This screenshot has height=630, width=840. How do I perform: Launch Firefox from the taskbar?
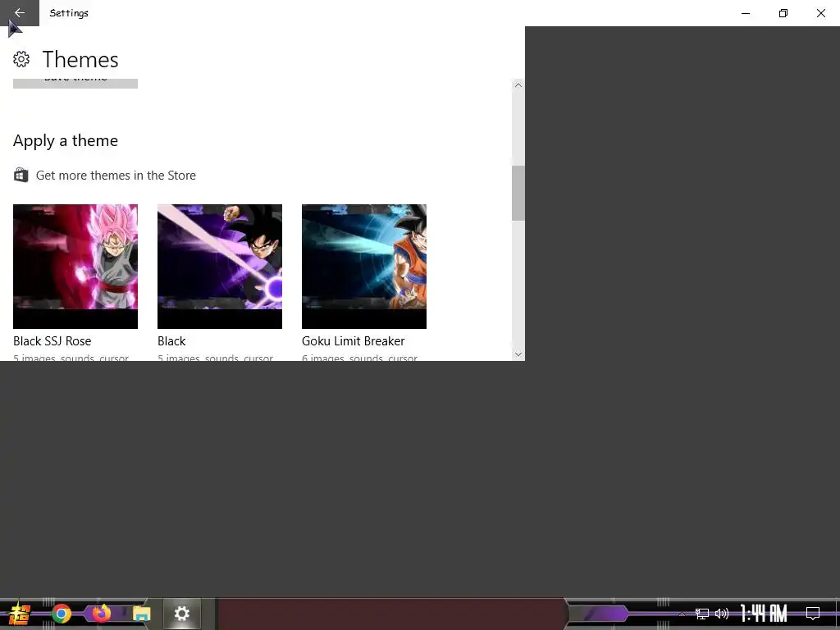tap(101, 614)
